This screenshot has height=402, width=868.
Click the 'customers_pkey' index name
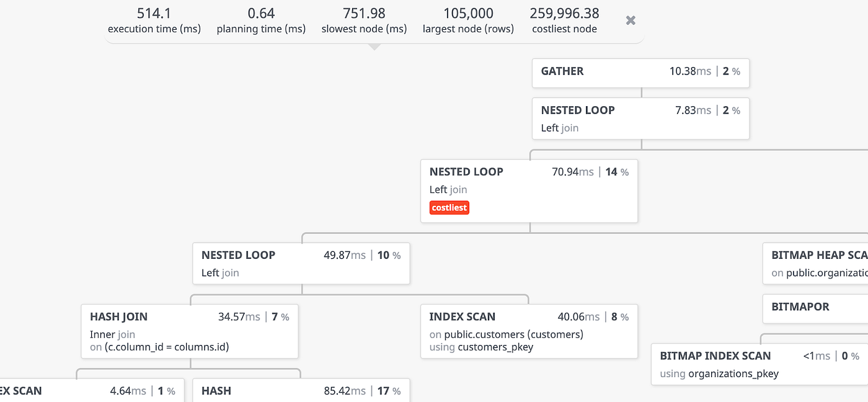495,347
